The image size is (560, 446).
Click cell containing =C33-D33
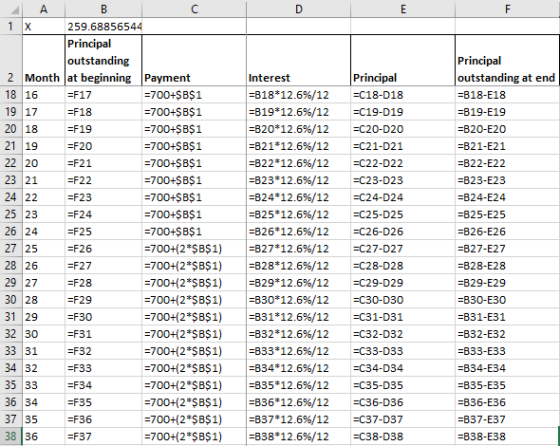click(x=403, y=351)
